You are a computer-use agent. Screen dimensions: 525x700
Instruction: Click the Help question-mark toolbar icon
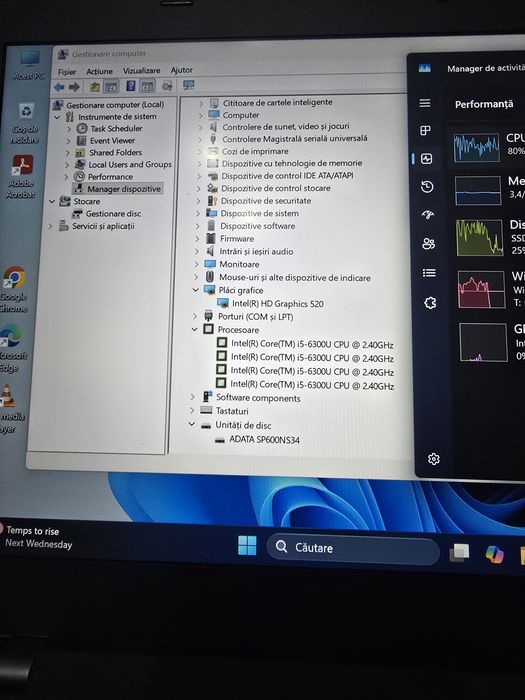click(x=130, y=86)
